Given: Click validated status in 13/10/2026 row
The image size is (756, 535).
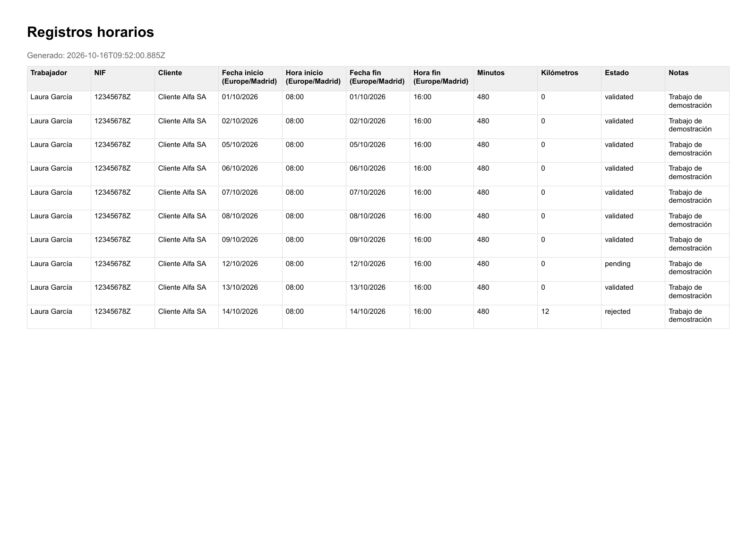Looking at the screenshot, I should pos(633,293).
